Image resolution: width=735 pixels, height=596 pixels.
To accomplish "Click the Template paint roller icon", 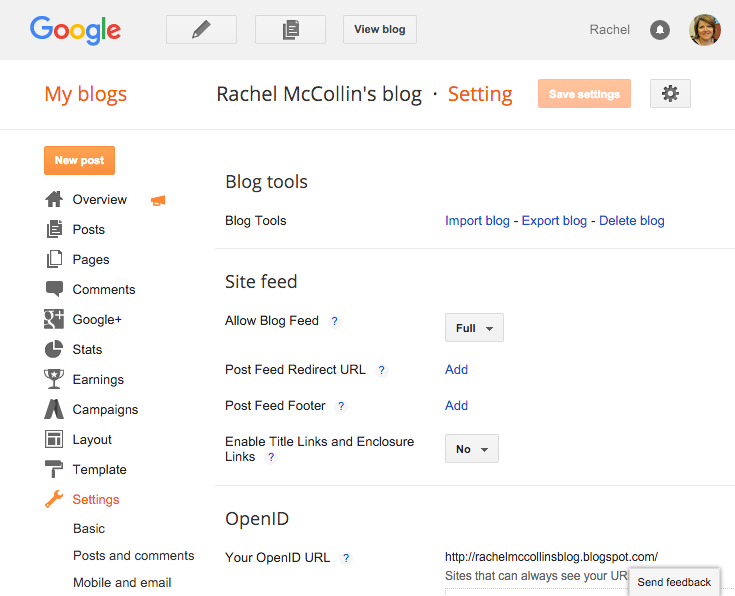I will pos(53,469).
